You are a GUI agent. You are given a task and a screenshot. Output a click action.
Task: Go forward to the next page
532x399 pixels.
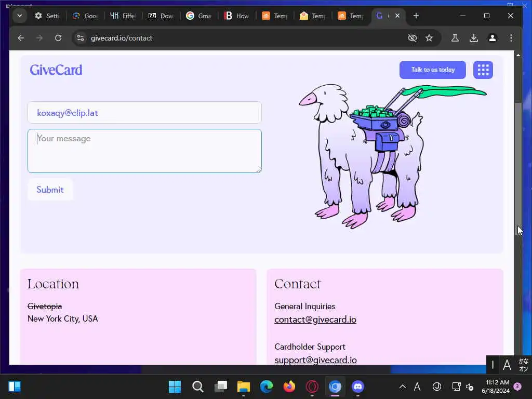click(39, 38)
